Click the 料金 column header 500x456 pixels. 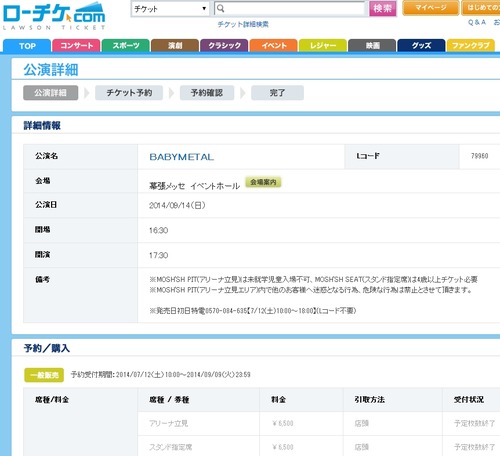[x=279, y=400]
